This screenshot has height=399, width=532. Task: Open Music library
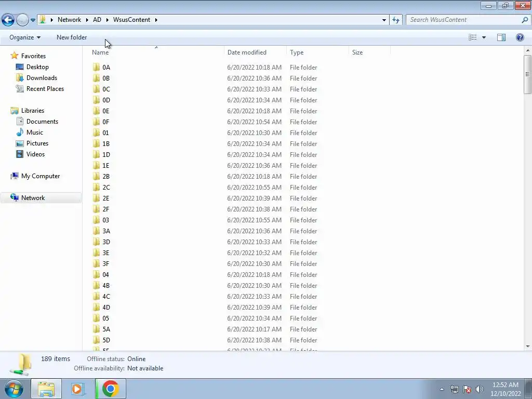point(35,132)
